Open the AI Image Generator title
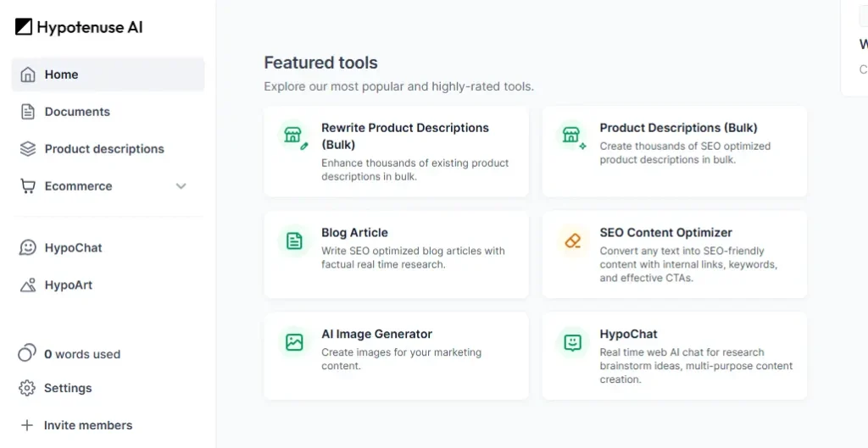 point(376,334)
